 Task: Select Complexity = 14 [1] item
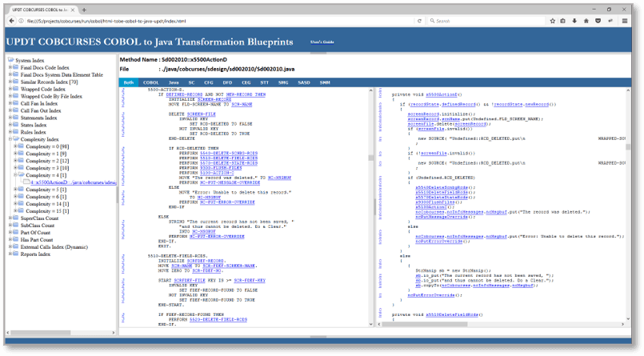47,204
